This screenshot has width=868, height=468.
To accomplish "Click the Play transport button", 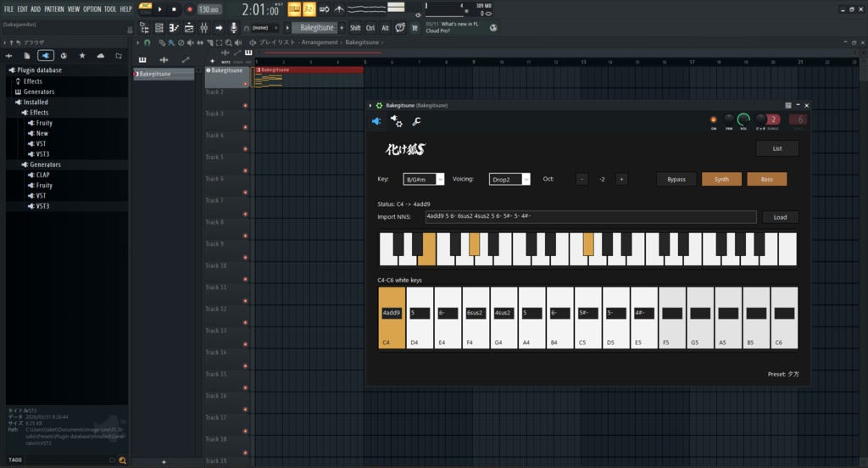I will point(160,8).
